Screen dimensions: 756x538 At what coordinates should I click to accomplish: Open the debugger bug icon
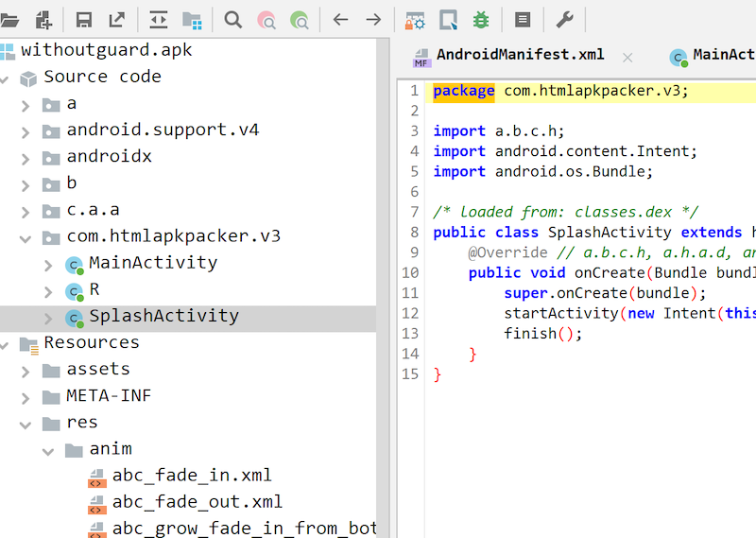point(481,19)
